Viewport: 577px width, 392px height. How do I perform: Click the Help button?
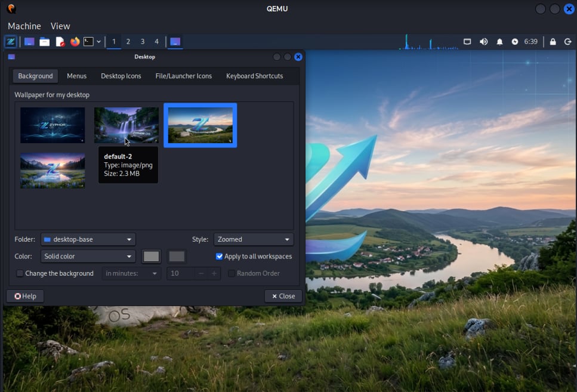tap(25, 296)
